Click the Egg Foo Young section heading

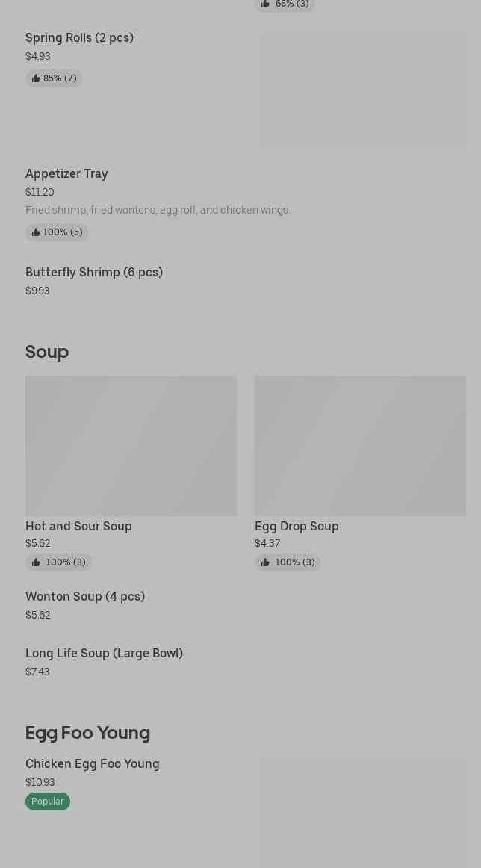[x=87, y=733]
